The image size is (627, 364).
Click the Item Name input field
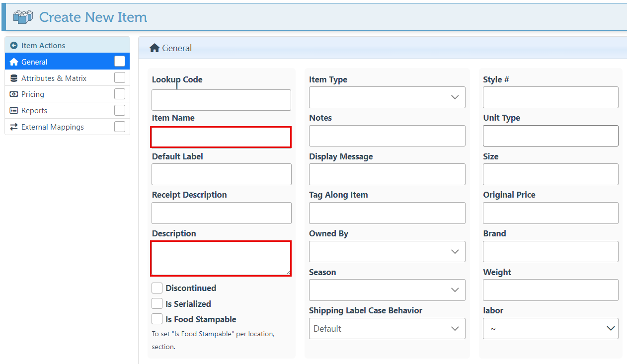(x=221, y=137)
